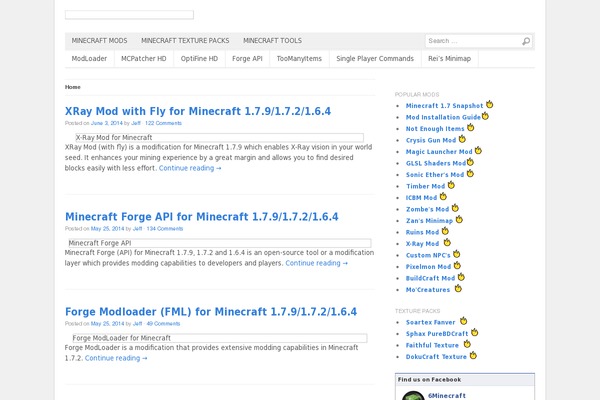
Task: Open the Minecraft Mods menu
Action: point(99,41)
